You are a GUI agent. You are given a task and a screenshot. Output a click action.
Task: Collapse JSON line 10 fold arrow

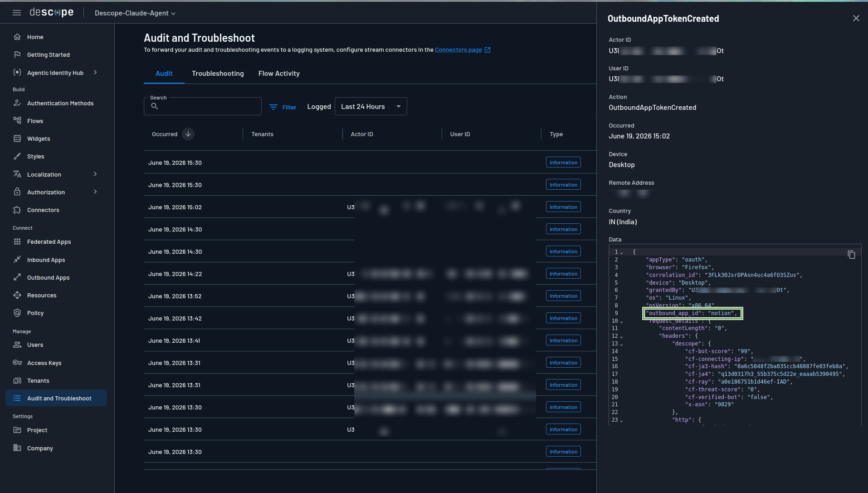coord(622,321)
